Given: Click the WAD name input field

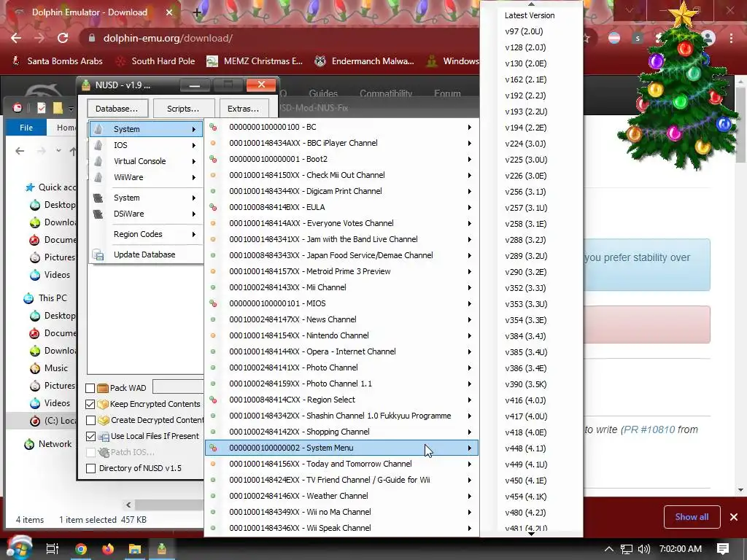Looking at the screenshot, I should [178, 386].
